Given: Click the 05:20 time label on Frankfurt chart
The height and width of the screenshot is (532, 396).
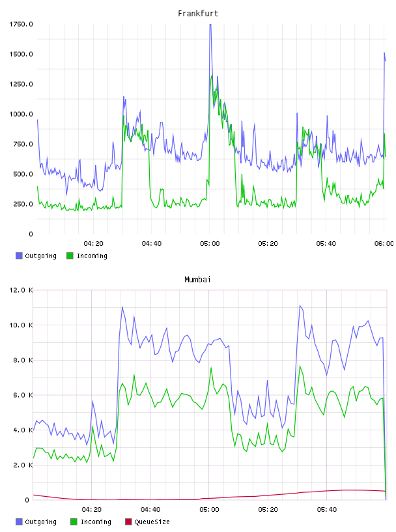Looking at the screenshot, I should click(x=268, y=244).
